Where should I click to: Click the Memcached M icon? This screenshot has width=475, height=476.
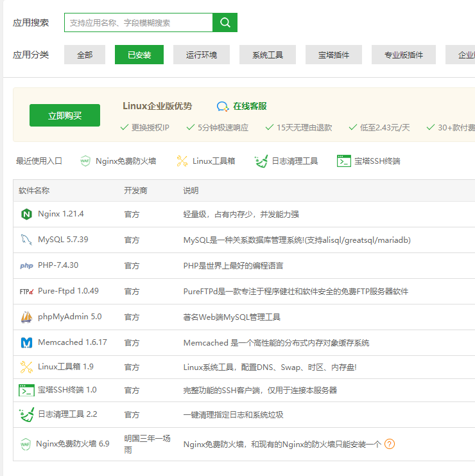coord(26,342)
